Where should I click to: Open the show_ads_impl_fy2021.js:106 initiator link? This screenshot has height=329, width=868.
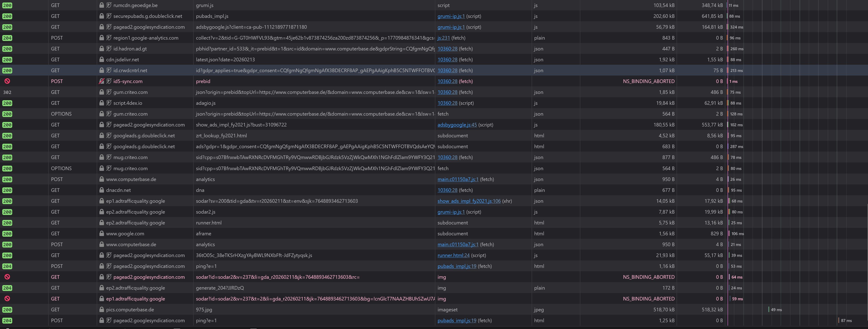[x=469, y=201]
